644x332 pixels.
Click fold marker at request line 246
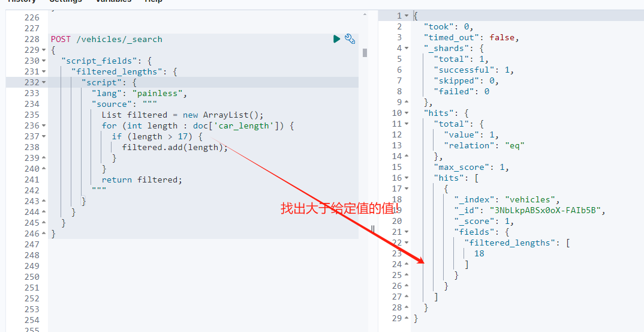point(44,234)
